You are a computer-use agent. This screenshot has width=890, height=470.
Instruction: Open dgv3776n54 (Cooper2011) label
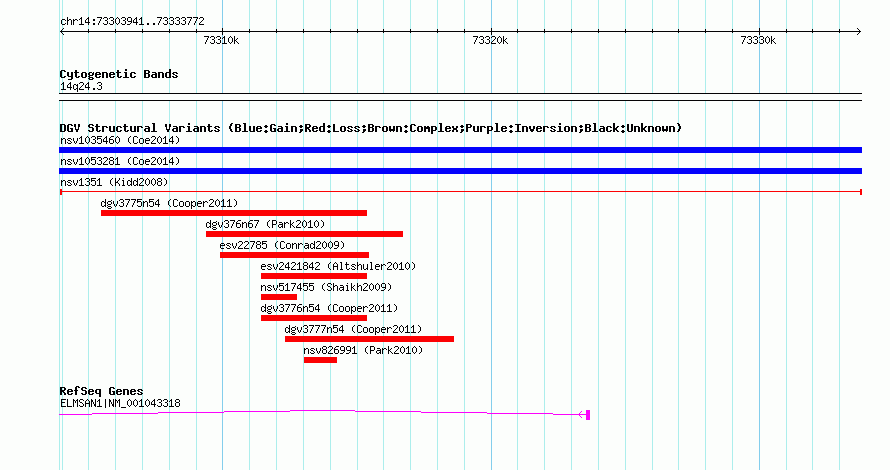329,308
